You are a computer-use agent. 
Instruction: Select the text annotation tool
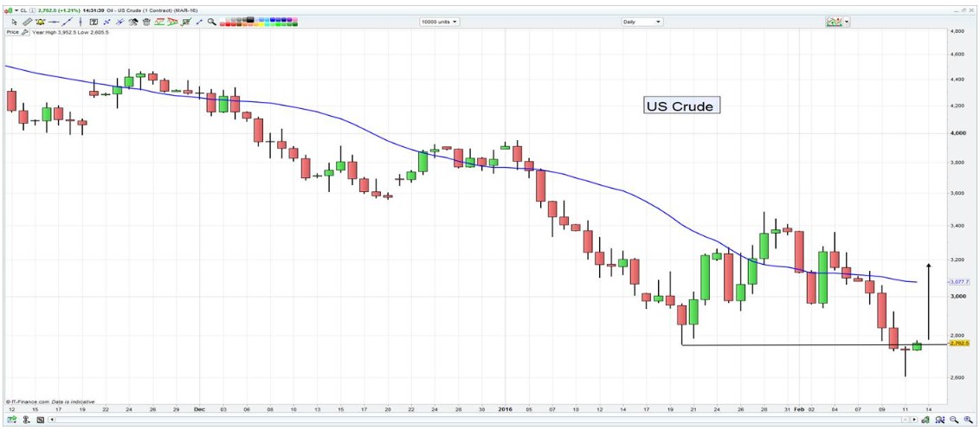coord(93,22)
